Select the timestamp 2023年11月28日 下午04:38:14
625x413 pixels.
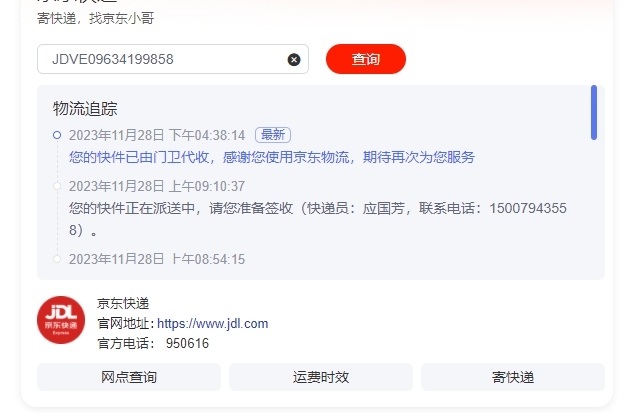click(157, 135)
